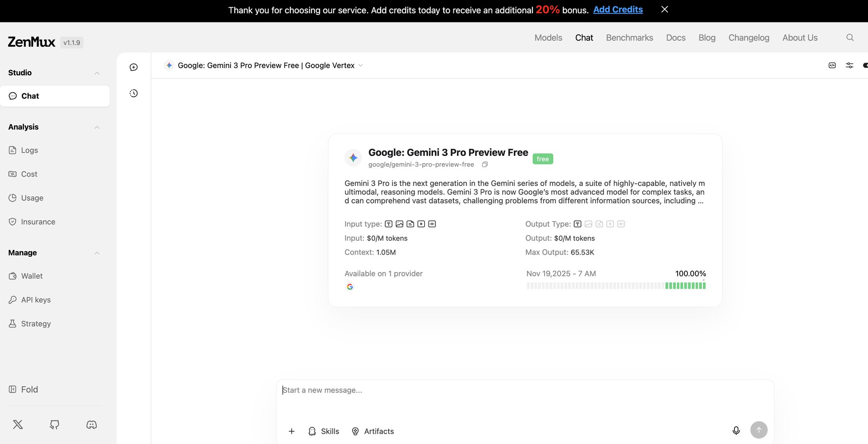
Task: Toggle the switch at top-right of chat header
Action: coord(865,65)
